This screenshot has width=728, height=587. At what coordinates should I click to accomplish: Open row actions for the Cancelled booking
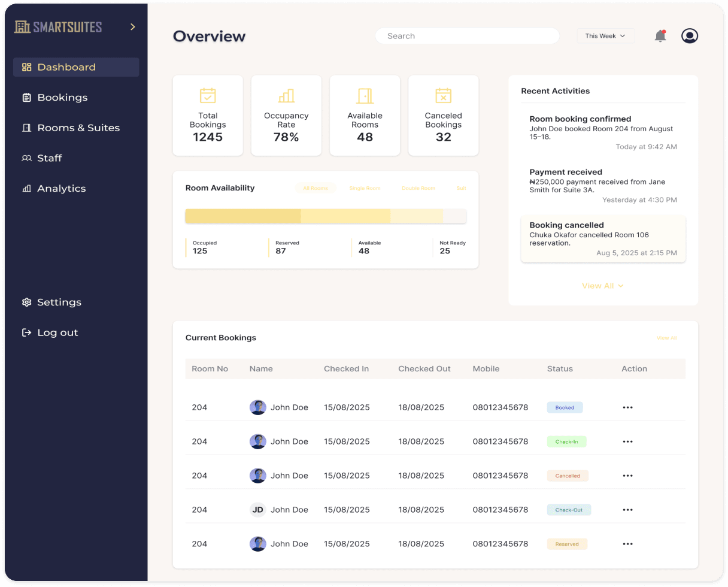point(627,476)
